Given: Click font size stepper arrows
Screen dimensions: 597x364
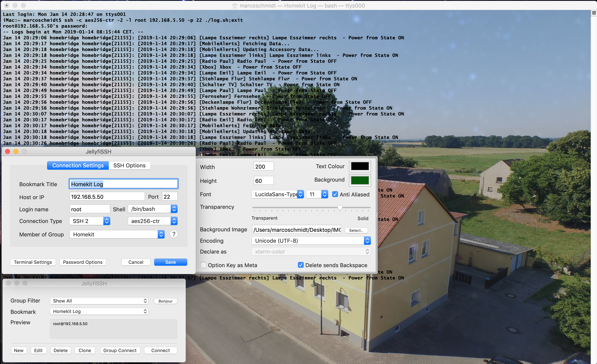Looking at the screenshot, I should click(324, 194).
